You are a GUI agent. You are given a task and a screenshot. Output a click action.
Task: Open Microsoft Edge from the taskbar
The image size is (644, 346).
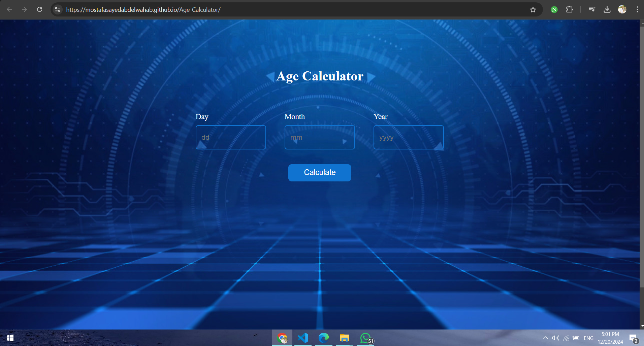coord(324,338)
